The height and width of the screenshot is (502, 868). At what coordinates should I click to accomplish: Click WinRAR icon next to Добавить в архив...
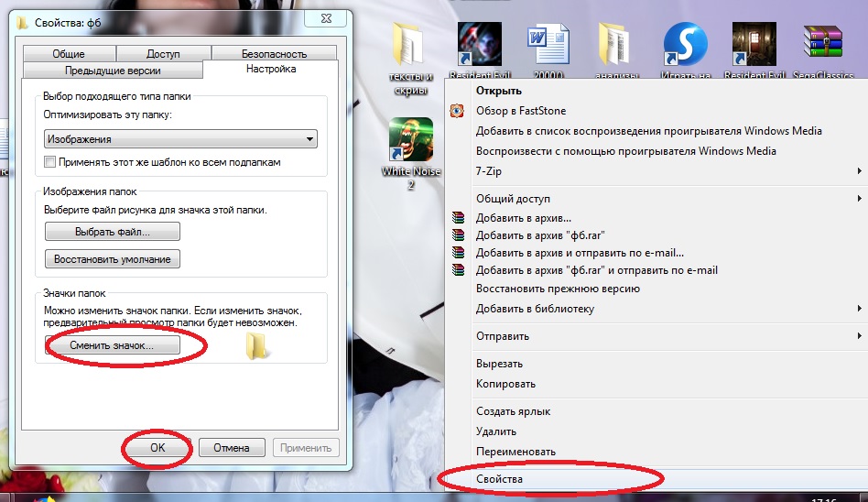click(458, 218)
